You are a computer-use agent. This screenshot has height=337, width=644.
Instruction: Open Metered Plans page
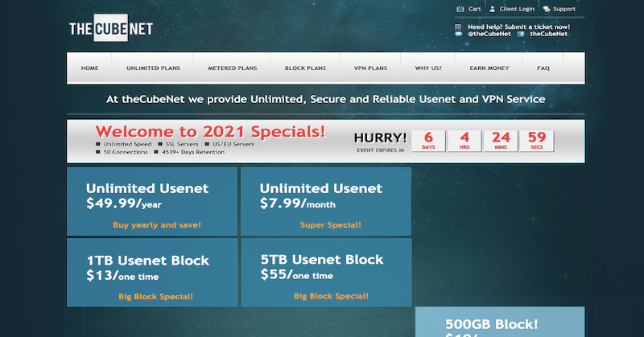(x=229, y=68)
